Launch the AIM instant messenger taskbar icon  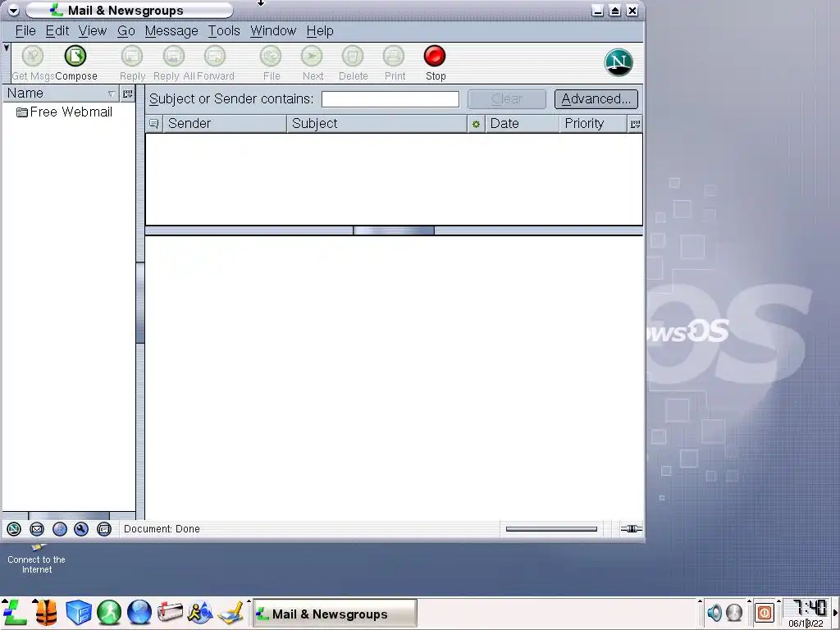[x=200, y=613]
